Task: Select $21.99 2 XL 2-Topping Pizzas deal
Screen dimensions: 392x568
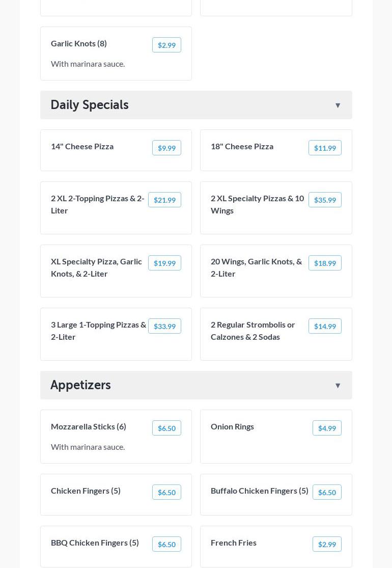Action: tap(164, 200)
